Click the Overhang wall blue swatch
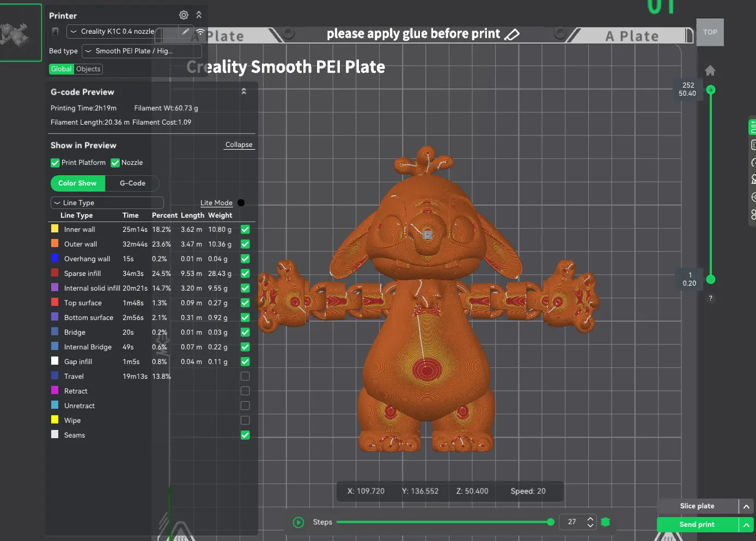 [x=54, y=259]
